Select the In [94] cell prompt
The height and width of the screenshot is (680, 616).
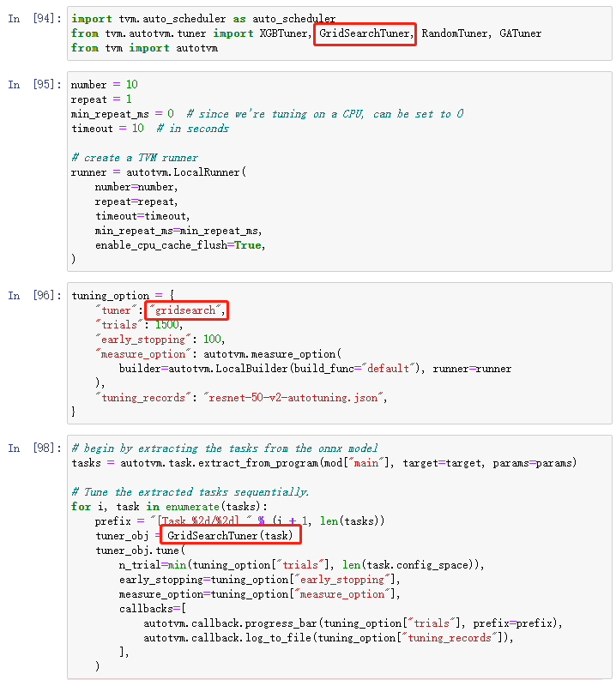pos(34,19)
